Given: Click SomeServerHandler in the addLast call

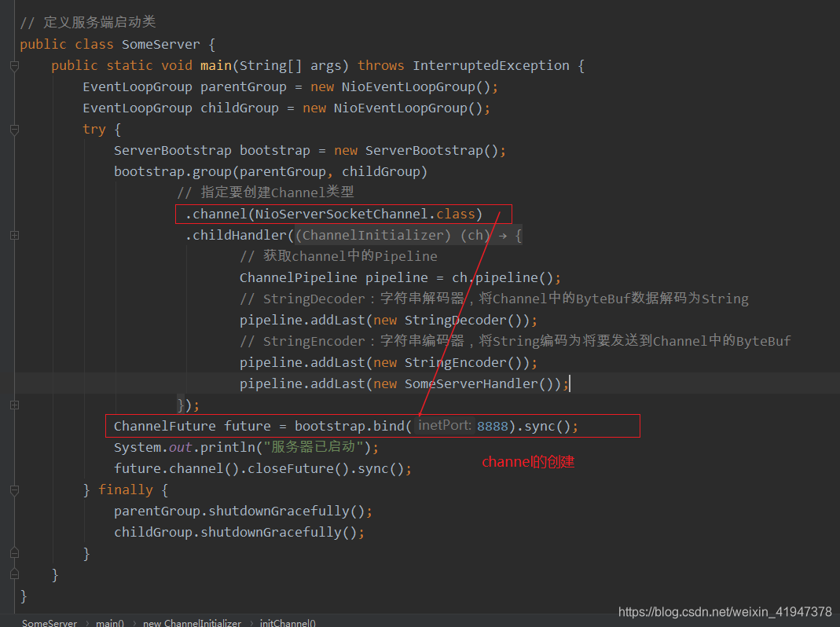Looking at the screenshot, I should [471, 384].
